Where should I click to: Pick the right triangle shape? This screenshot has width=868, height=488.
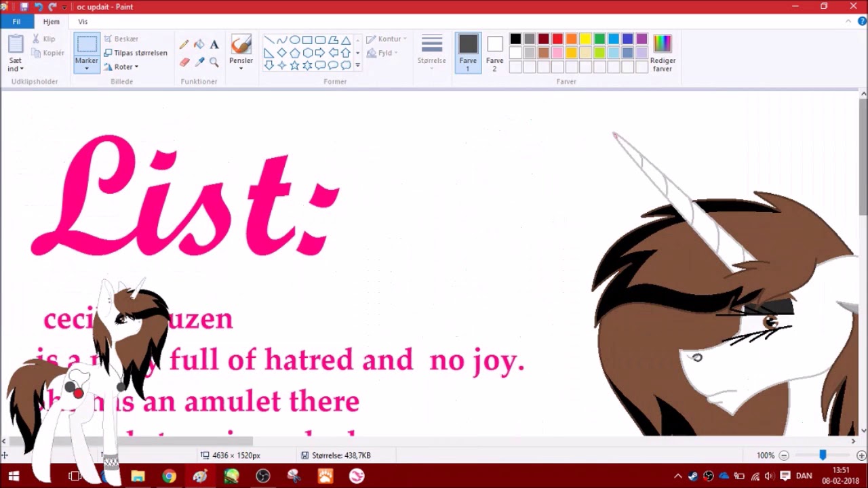click(x=269, y=53)
